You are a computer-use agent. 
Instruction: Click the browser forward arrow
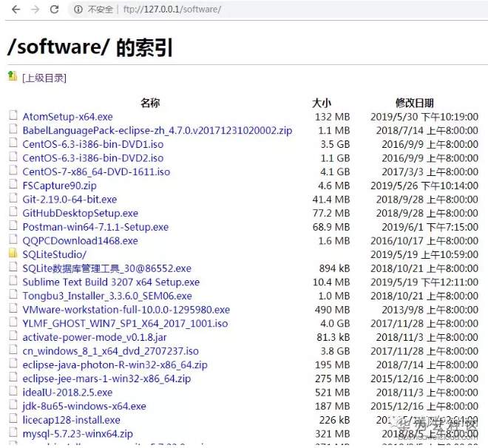pos(35,10)
